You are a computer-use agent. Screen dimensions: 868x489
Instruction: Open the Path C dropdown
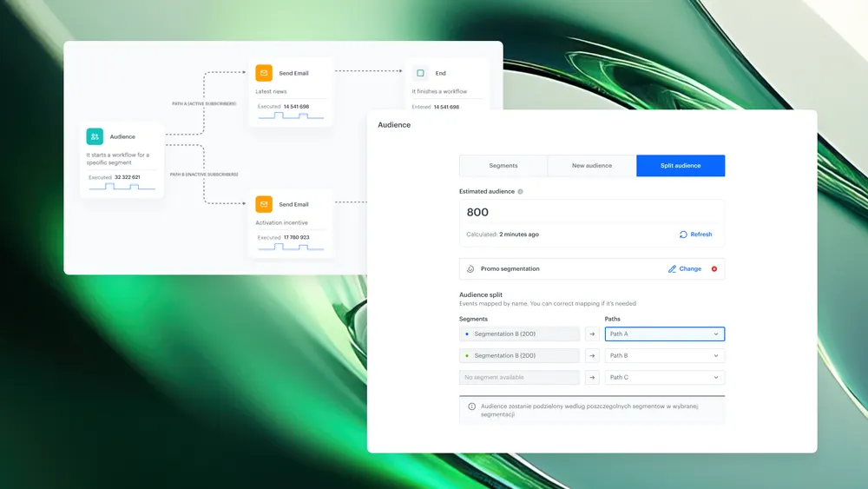665,377
